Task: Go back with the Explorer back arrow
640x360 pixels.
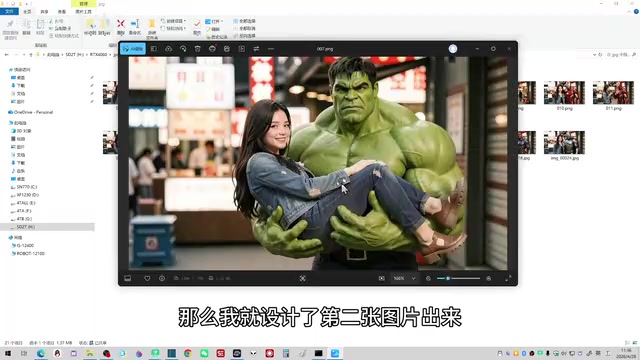Action: click(7, 54)
